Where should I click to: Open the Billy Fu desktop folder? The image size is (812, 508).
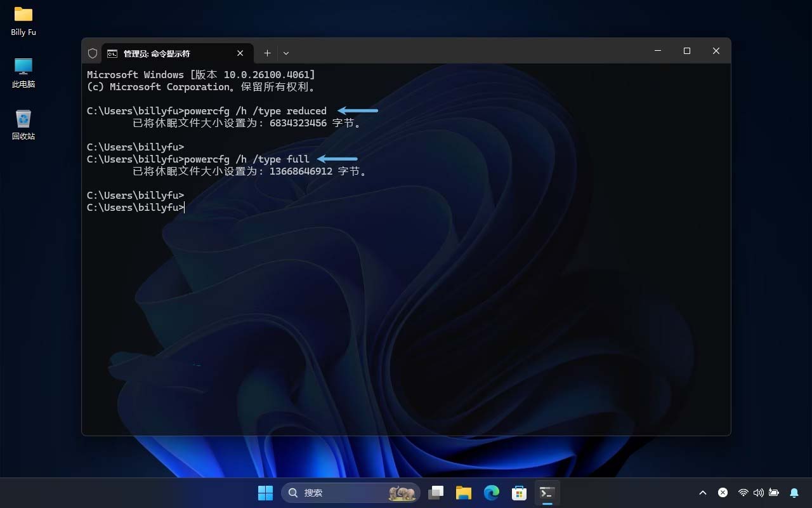(23, 20)
